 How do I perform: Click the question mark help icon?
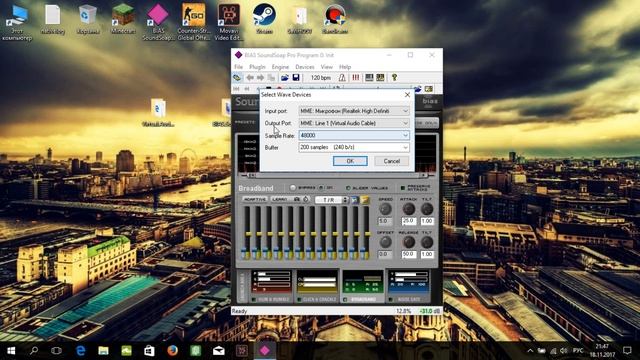click(394, 78)
